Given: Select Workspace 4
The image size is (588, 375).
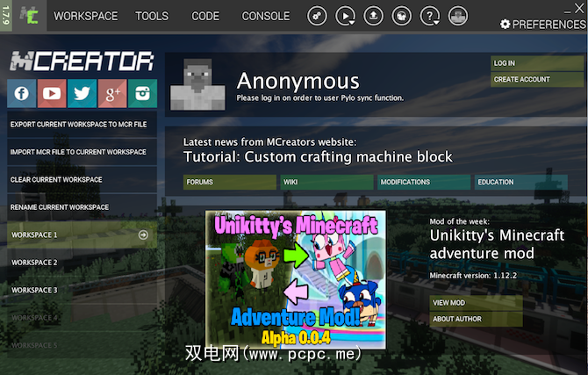Looking at the screenshot, I should (x=82, y=318).
